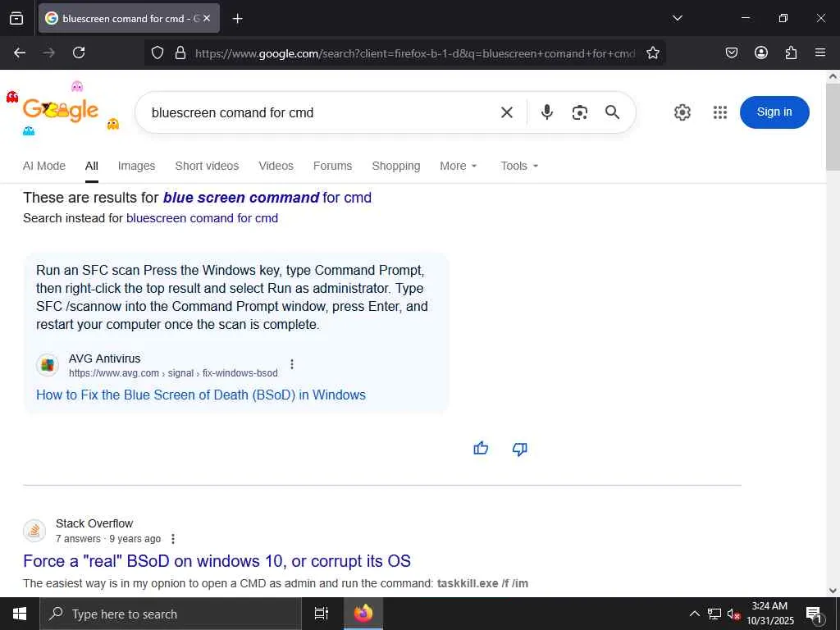Go forward one page
Viewport: 840px width, 630px height.
[x=49, y=52]
